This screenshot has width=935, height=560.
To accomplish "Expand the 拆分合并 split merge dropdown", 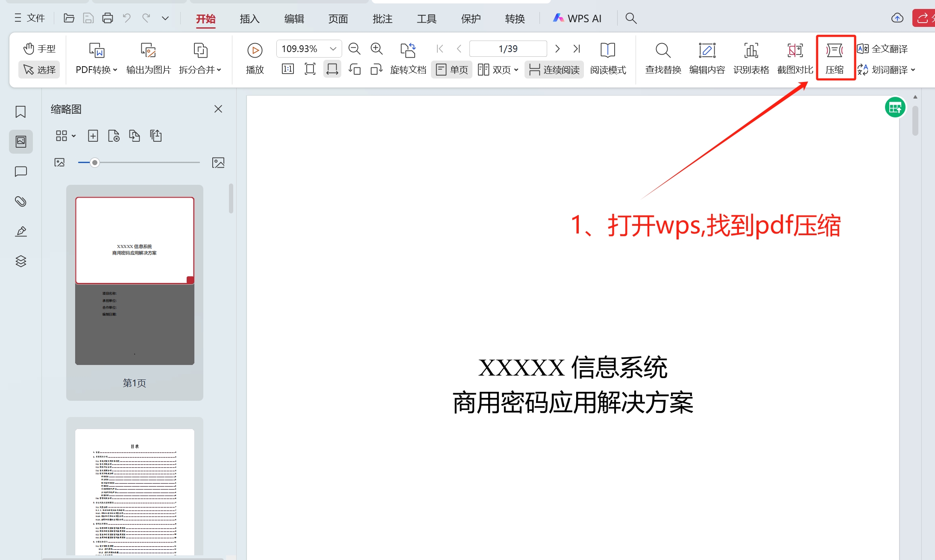I will (200, 70).
